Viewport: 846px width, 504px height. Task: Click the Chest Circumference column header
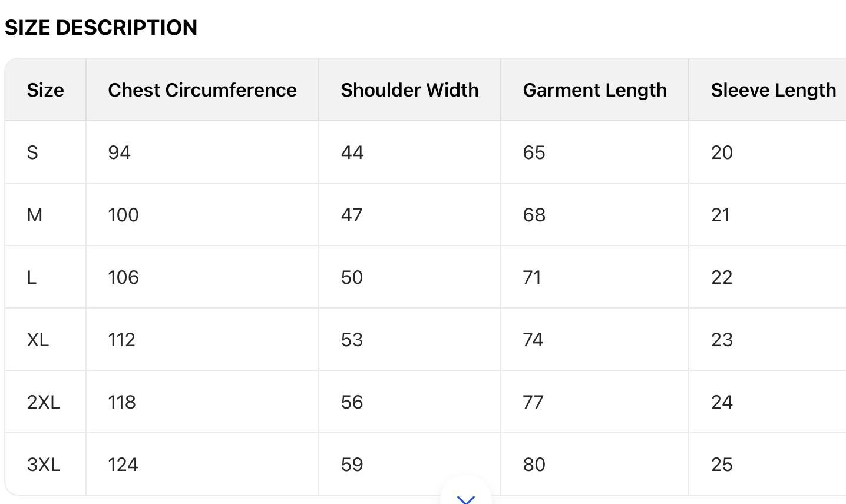(202, 90)
